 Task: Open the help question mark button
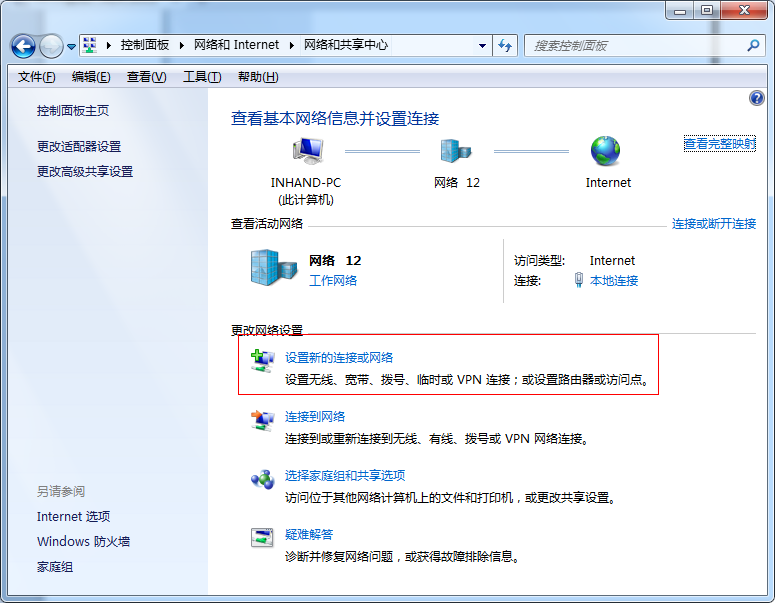[756, 98]
